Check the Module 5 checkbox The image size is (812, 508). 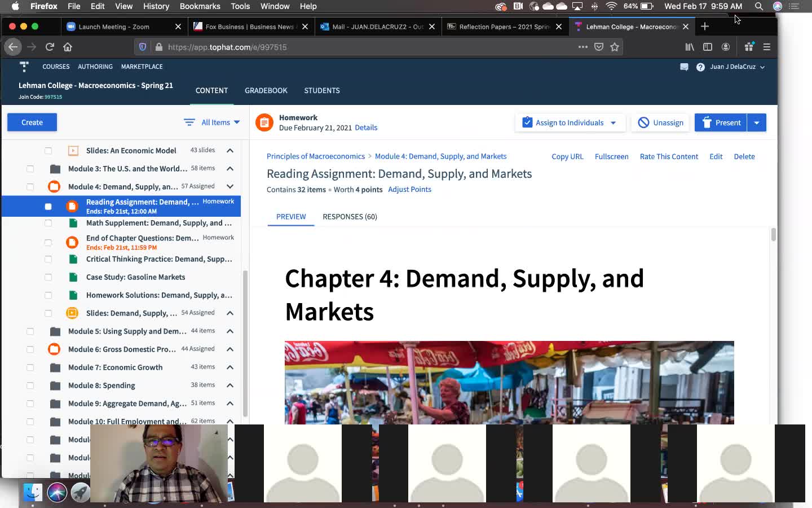point(30,331)
